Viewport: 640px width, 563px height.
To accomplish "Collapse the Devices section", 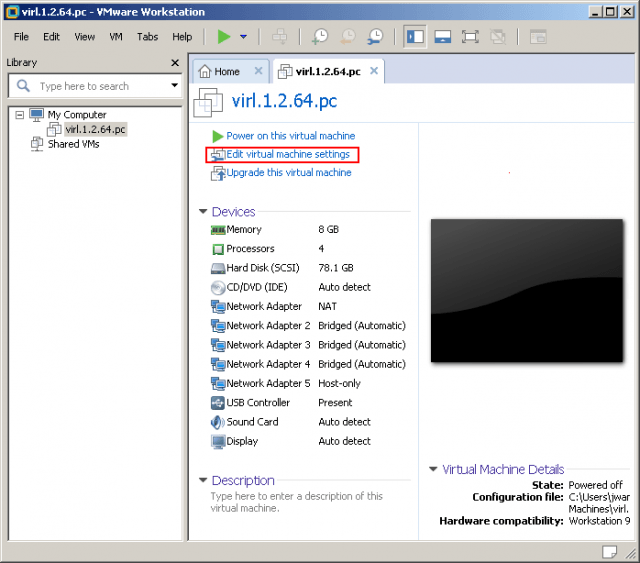I will pos(203,211).
